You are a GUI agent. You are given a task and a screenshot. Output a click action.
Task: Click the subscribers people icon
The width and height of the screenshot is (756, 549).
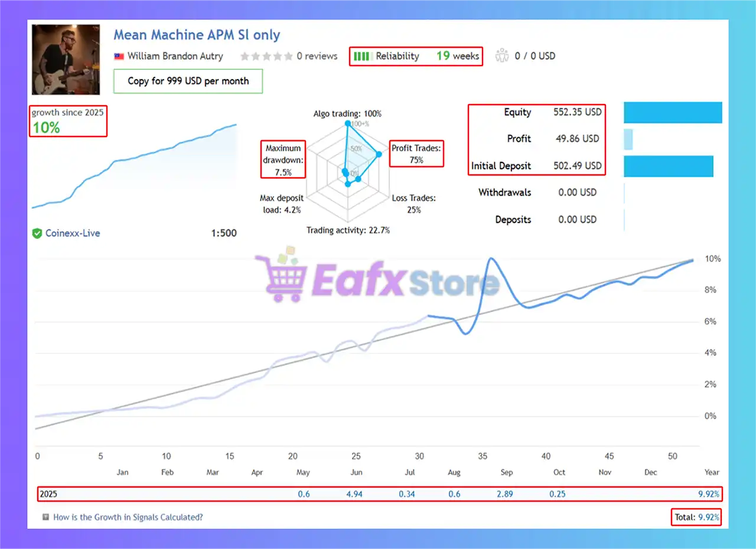click(502, 56)
